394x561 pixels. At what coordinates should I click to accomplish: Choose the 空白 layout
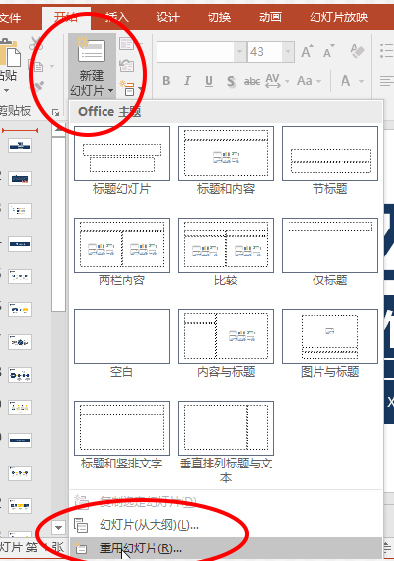(x=122, y=343)
